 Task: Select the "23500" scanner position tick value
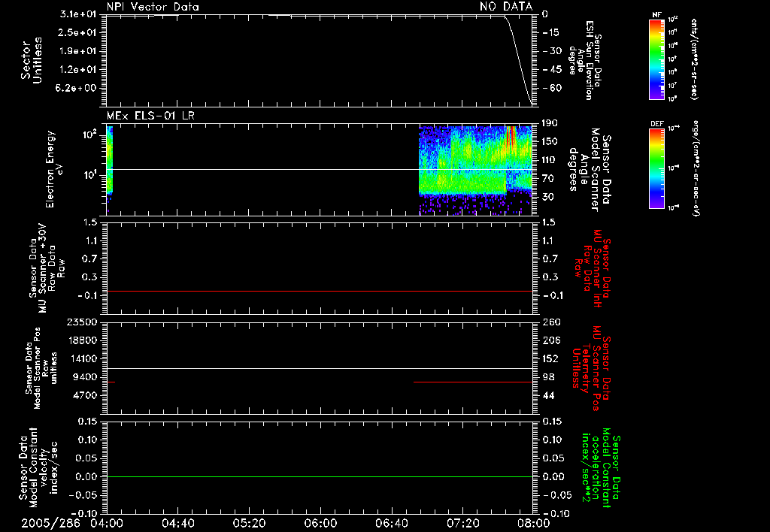pos(81,322)
